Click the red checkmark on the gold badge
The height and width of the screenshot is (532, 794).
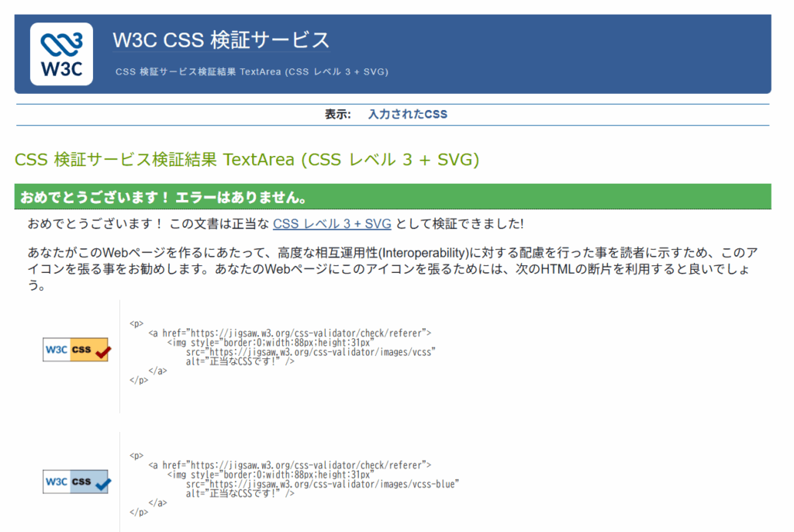(103, 352)
